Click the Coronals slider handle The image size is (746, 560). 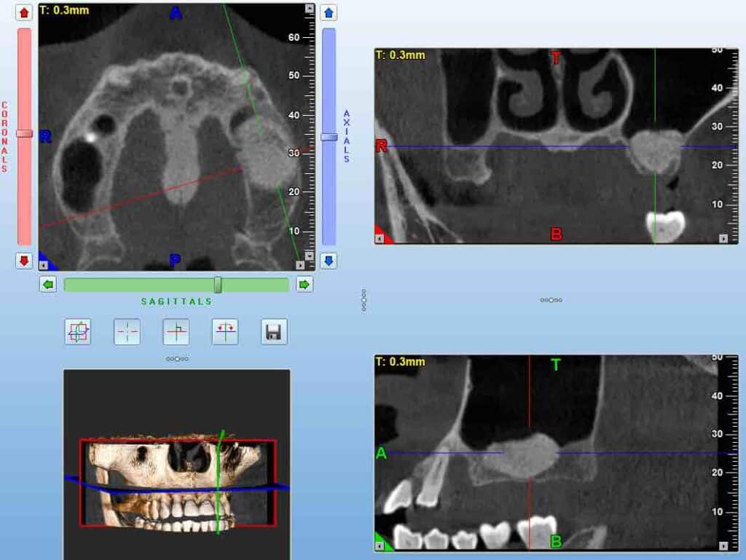pos(23,134)
